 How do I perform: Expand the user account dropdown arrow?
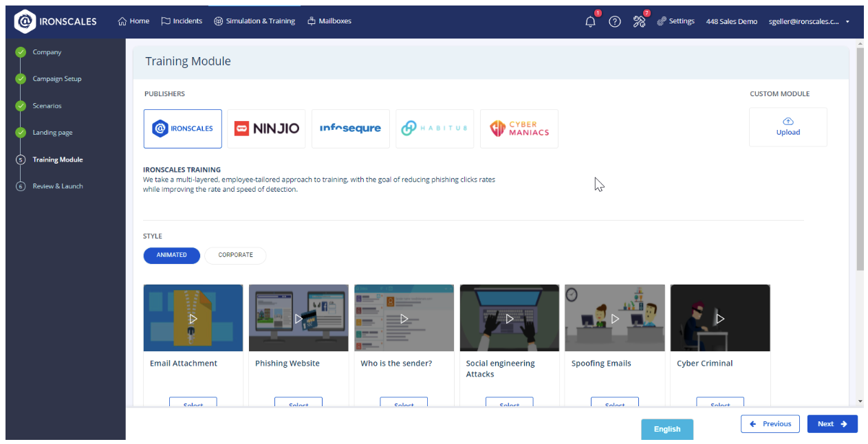click(847, 21)
